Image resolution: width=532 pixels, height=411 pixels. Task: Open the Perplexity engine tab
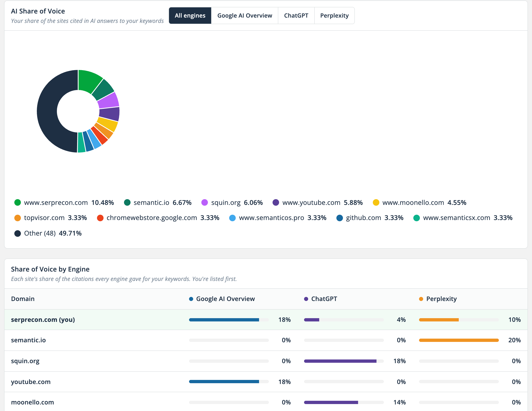[x=334, y=16]
